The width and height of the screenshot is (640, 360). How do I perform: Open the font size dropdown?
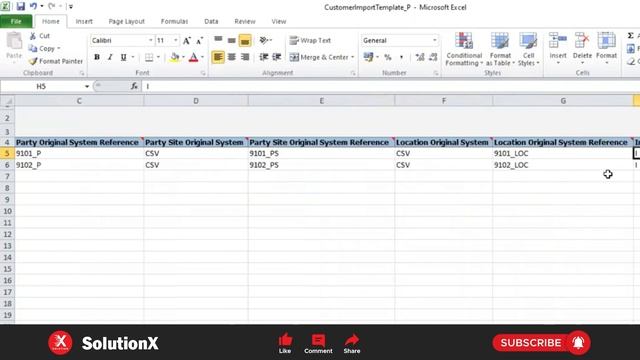point(176,40)
